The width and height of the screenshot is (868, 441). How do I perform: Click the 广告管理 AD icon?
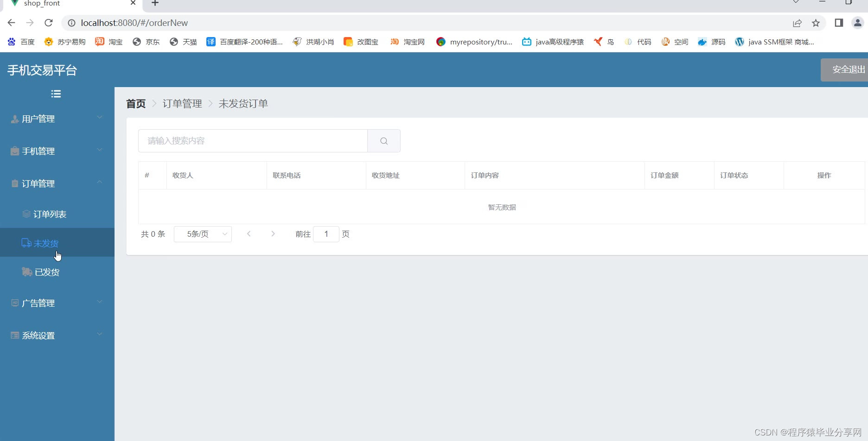(x=15, y=303)
